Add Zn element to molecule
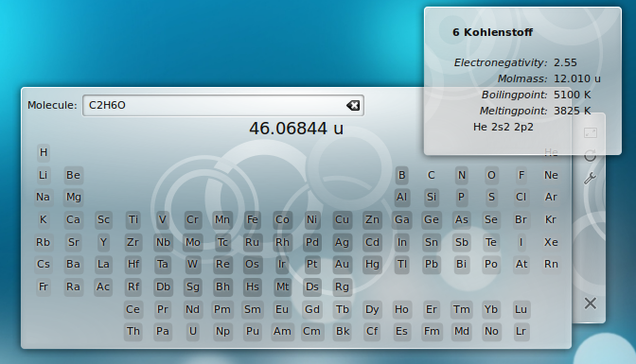 372,219
